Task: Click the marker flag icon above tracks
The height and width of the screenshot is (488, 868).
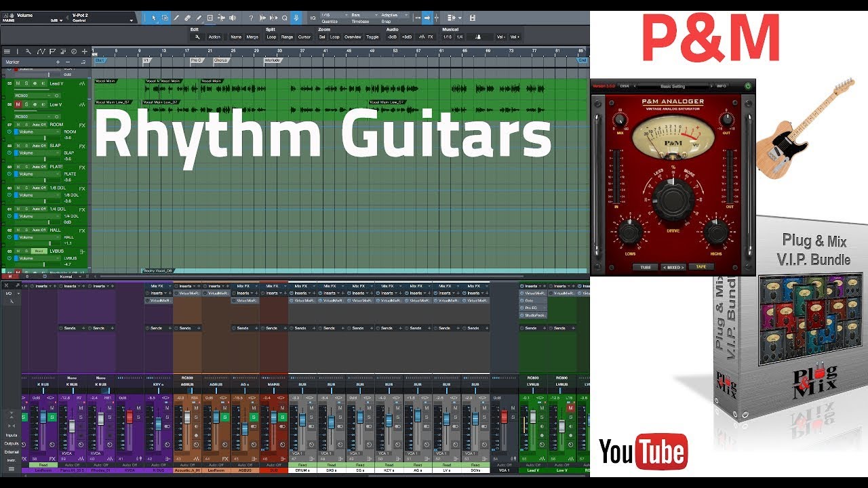Action: pos(52,52)
